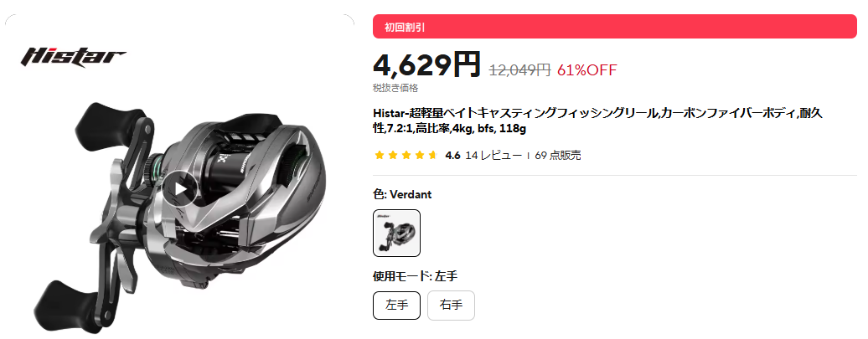Click the 4,629円 current price
Screen dimensions: 868x339
tap(426, 65)
